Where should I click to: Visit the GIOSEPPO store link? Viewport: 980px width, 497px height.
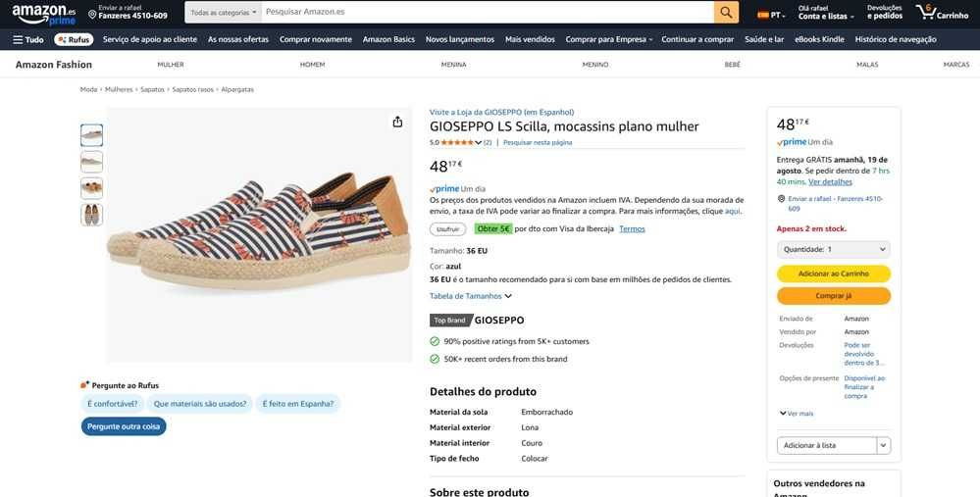501,112
